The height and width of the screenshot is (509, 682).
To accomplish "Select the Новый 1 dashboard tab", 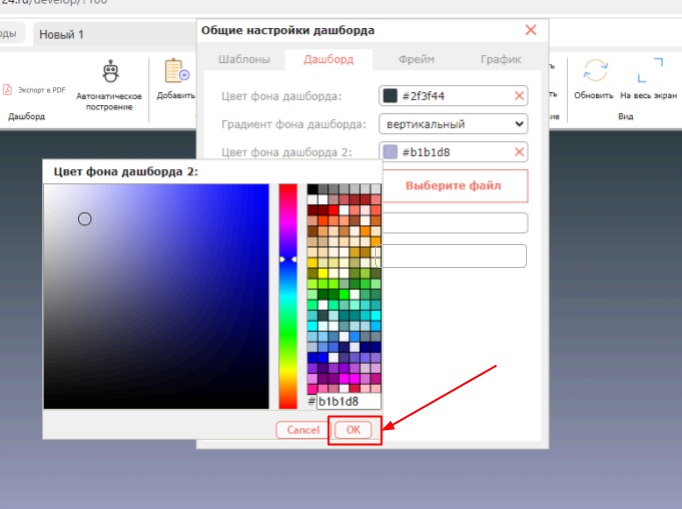I will pos(61,34).
